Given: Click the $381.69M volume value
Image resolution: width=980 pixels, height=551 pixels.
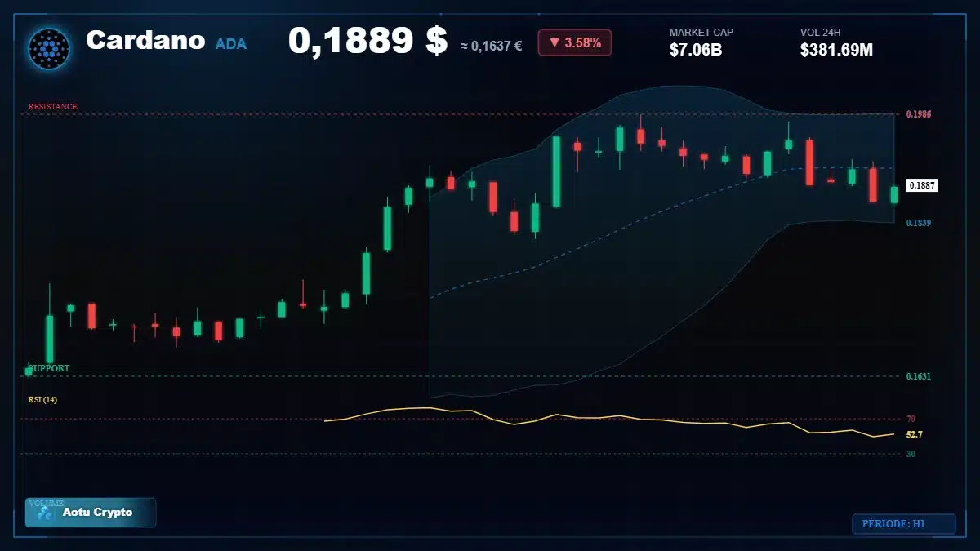Looking at the screenshot, I should point(837,50).
